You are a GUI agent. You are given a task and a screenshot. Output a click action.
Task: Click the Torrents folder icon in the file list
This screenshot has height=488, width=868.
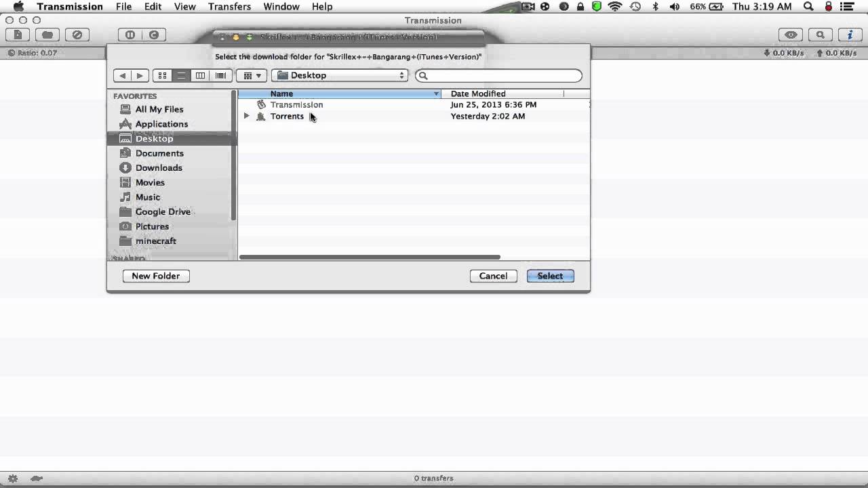click(261, 117)
